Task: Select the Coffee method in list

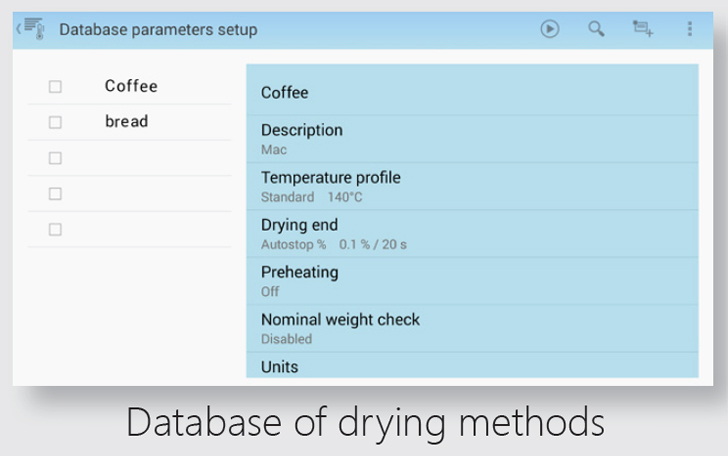Action: click(131, 86)
